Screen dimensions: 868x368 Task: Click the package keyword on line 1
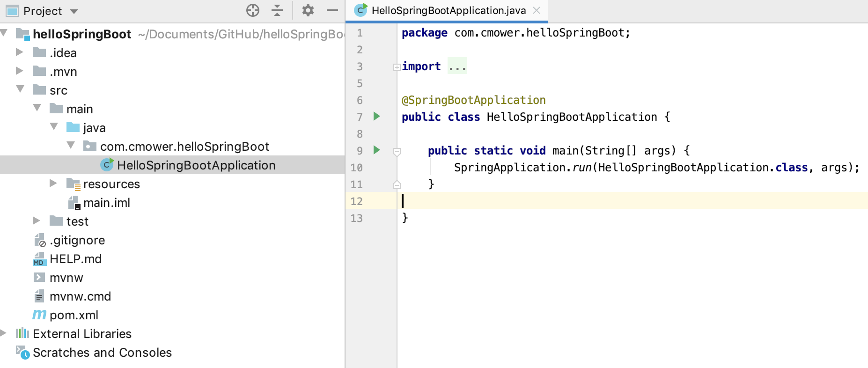(425, 33)
